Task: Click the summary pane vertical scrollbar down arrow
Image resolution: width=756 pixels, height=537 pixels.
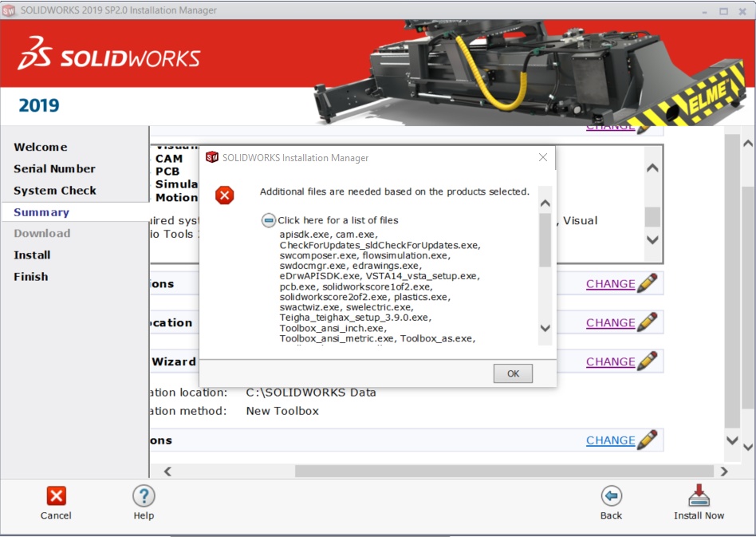Action: [732, 440]
